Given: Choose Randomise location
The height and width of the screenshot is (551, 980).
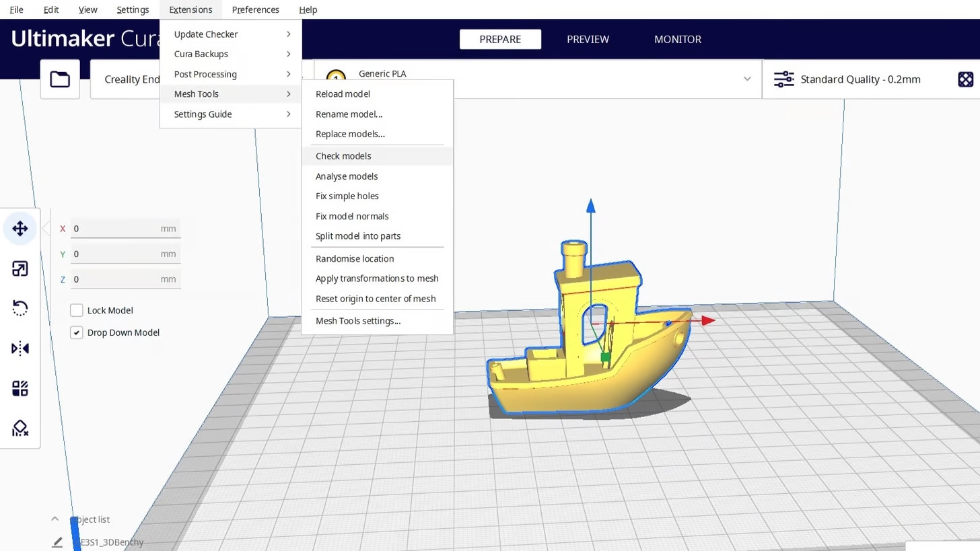Looking at the screenshot, I should click(378, 258).
